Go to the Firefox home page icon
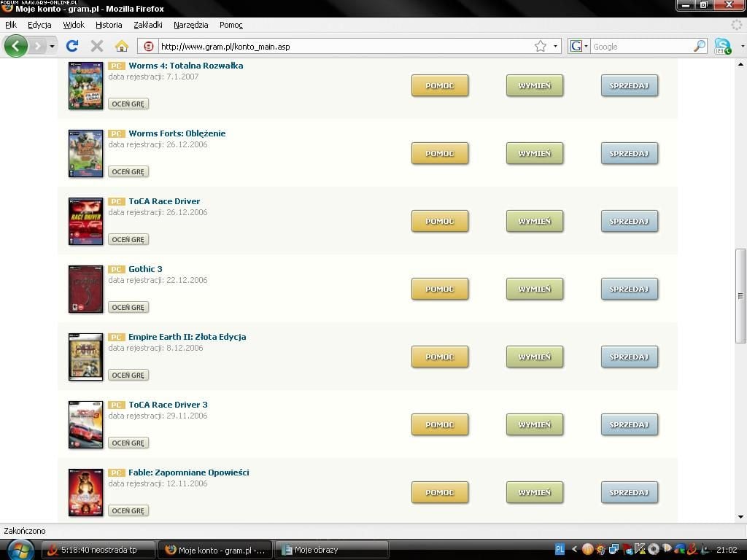The width and height of the screenshot is (747, 560). (122, 46)
